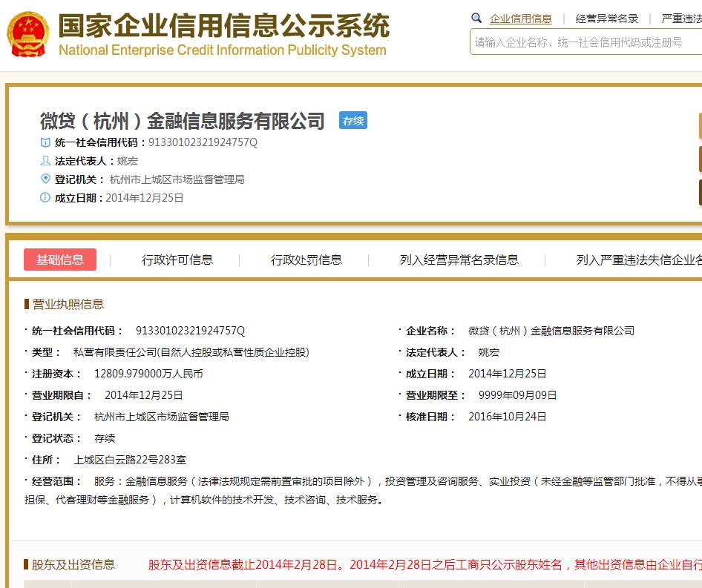Click the 存续 status badge

click(x=353, y=120)
